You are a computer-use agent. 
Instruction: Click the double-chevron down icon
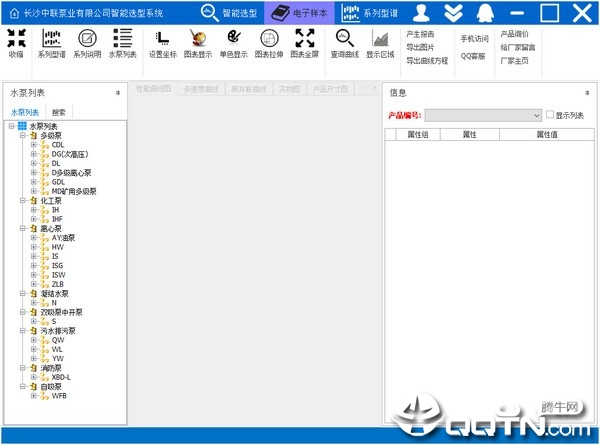(453, 13)
